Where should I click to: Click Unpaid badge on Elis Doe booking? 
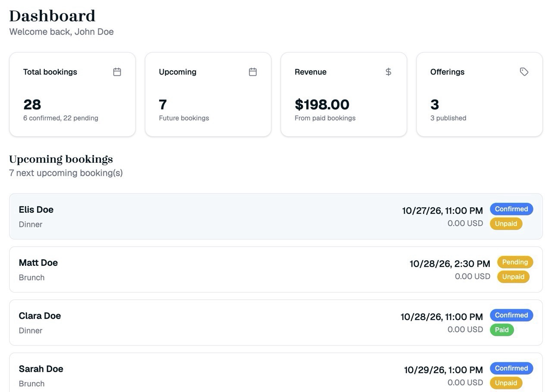(x=506, y=224)
